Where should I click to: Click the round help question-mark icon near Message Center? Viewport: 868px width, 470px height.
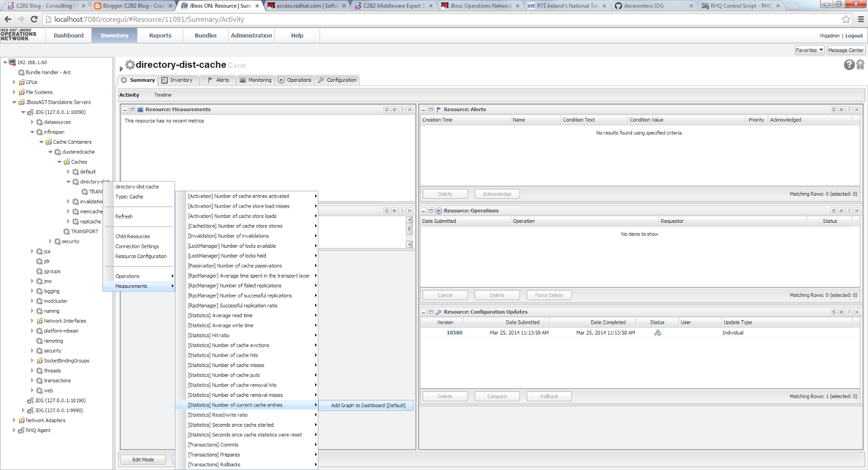[850, 65]
